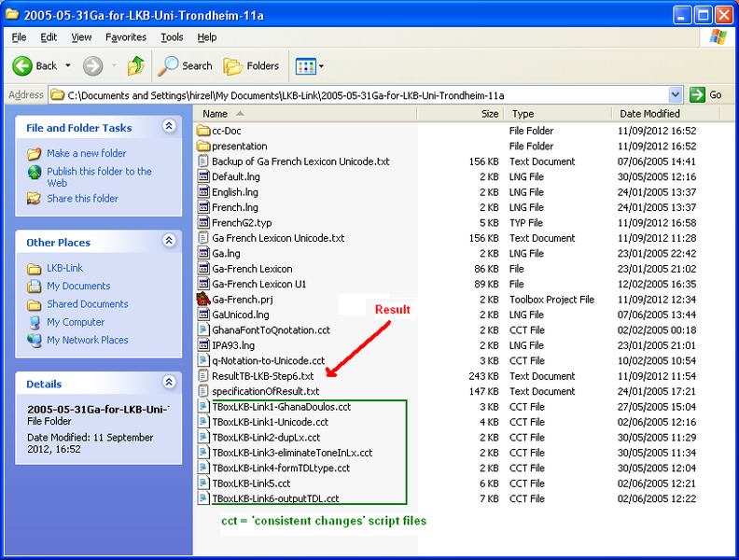The image size is (739, 560).
Task: Open LKB-Link in Other Places
Action: tap(64, 268)
